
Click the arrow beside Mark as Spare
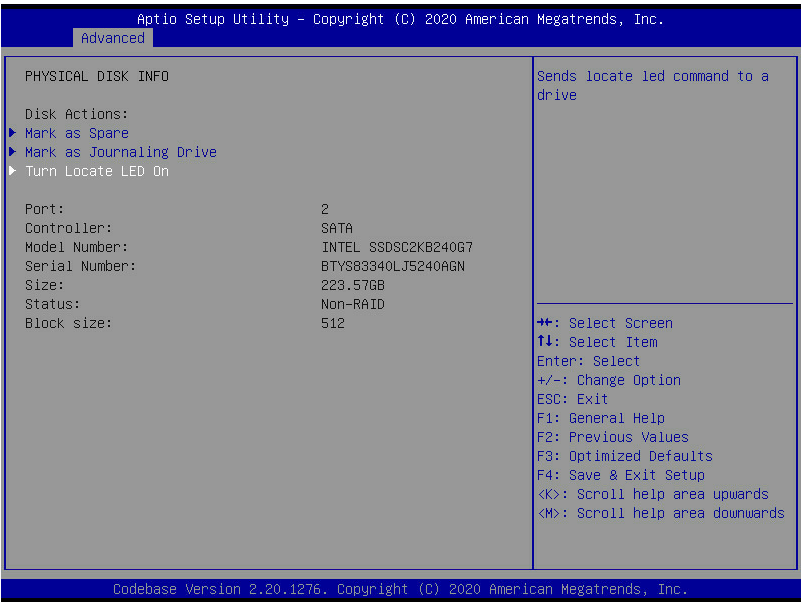pos(13,133)
